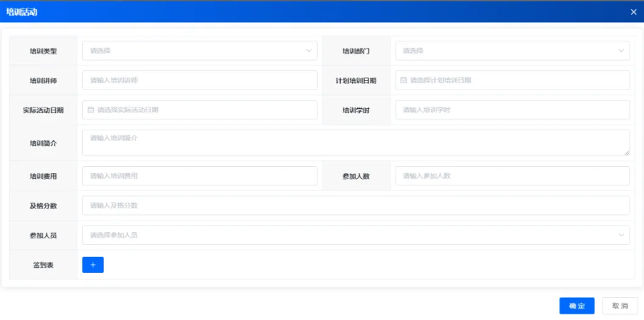This screenshot has height=320, width=644.
Task: Click the resize handle of 培训简介 textarea
Action: point(627,152)
